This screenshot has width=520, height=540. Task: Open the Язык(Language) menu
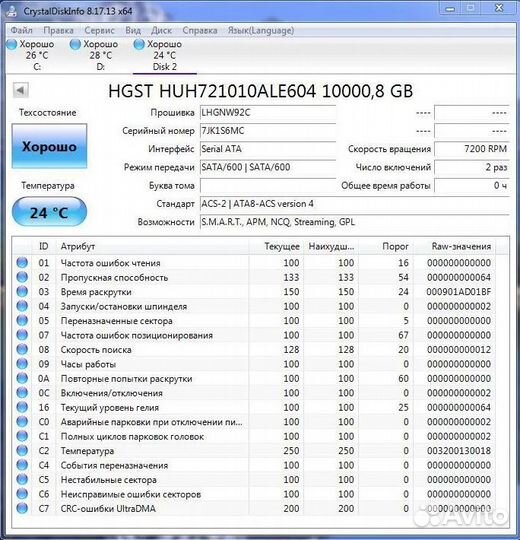pyautogui.click(x=261, y=30)
